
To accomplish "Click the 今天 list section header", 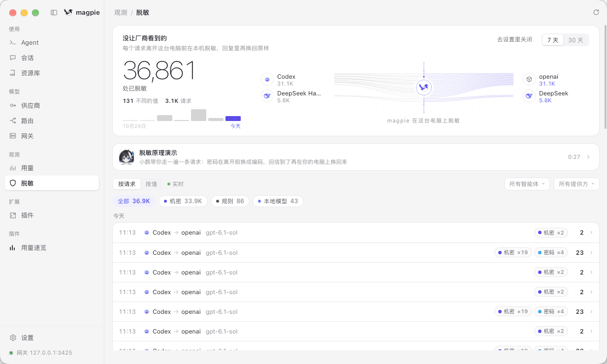I will coord(119,216).
